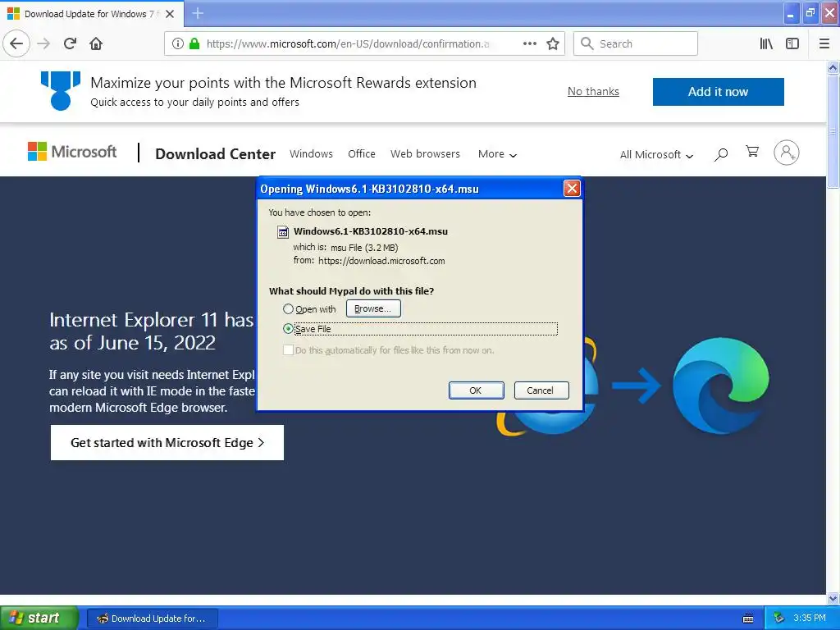Viewport: 840px width, 630px height.
Task: Expand the All Microsoft dropdown
Action: 656,155
